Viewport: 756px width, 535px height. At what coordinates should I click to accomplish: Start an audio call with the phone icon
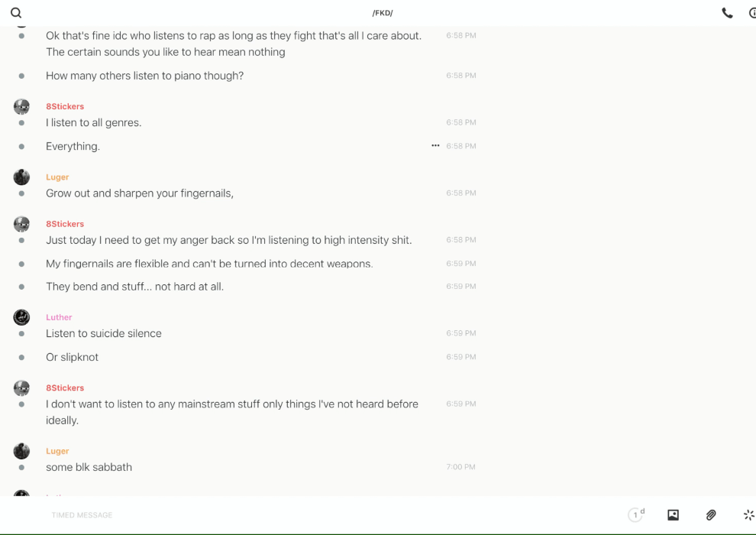(727, 13)
